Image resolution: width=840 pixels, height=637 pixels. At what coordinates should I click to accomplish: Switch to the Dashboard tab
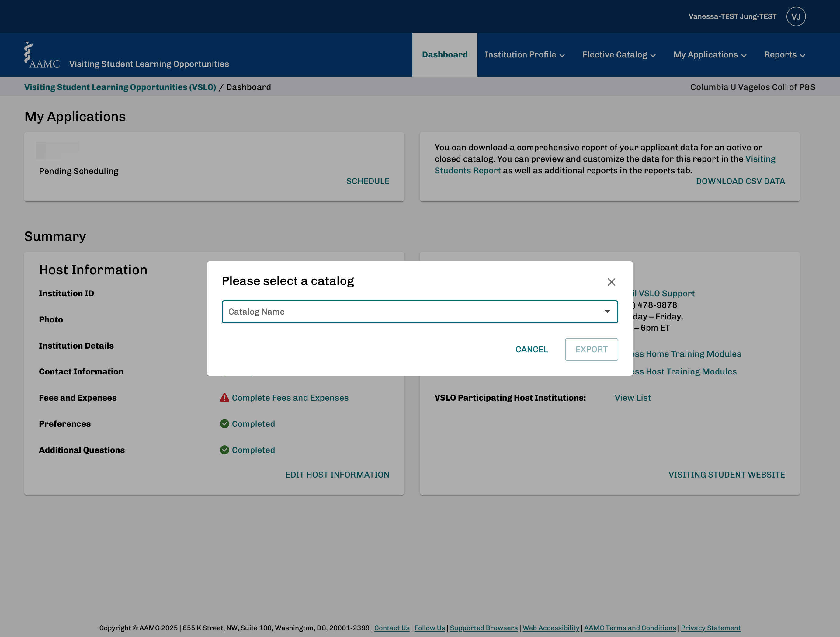coord(445,55)
